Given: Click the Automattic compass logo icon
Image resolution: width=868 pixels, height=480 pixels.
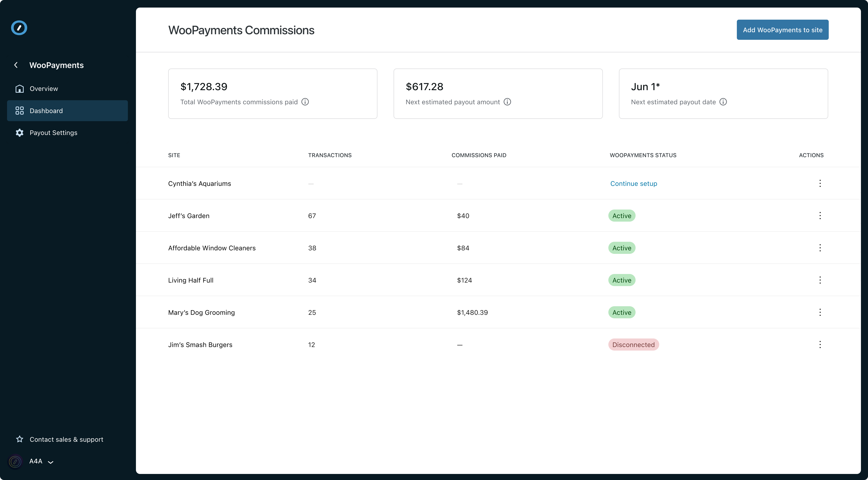Looking at the screenshot, I should pyautogui.click(x=19, y=28).
